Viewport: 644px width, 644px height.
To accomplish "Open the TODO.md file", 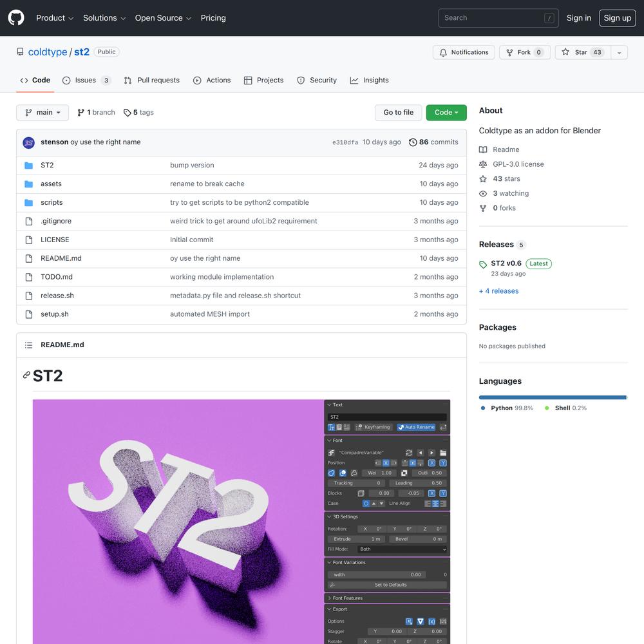I will pos(56,277).
